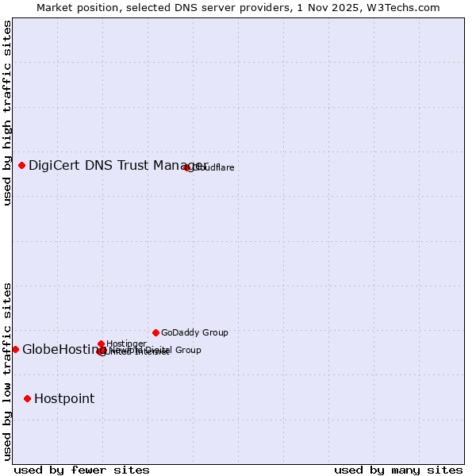Image resolution: width=476 pixels, height=476 pixels.
Task: Select the GlobeHosting red marker
Action: [15, 349]
